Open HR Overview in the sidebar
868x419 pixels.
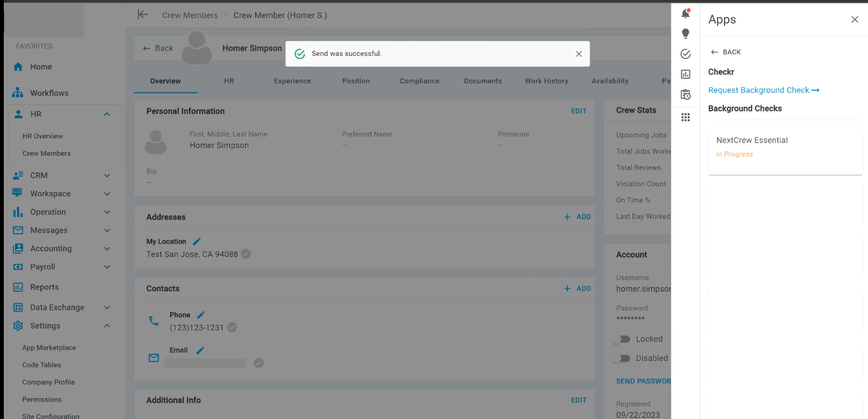tap(42, 136)
